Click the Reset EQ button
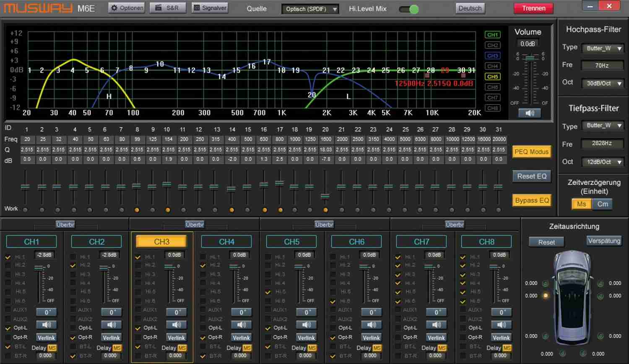The image size is (629, 364). pos(532,176)
